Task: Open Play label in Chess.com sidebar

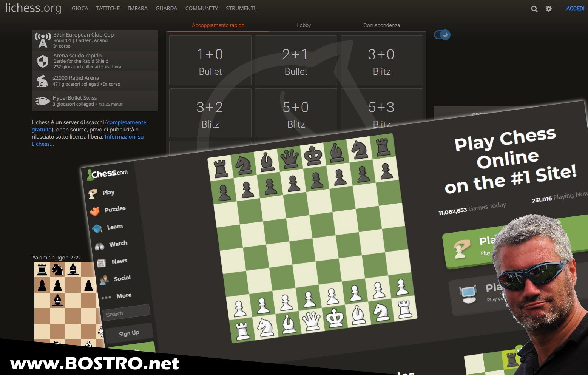Action: coord(108,193)
